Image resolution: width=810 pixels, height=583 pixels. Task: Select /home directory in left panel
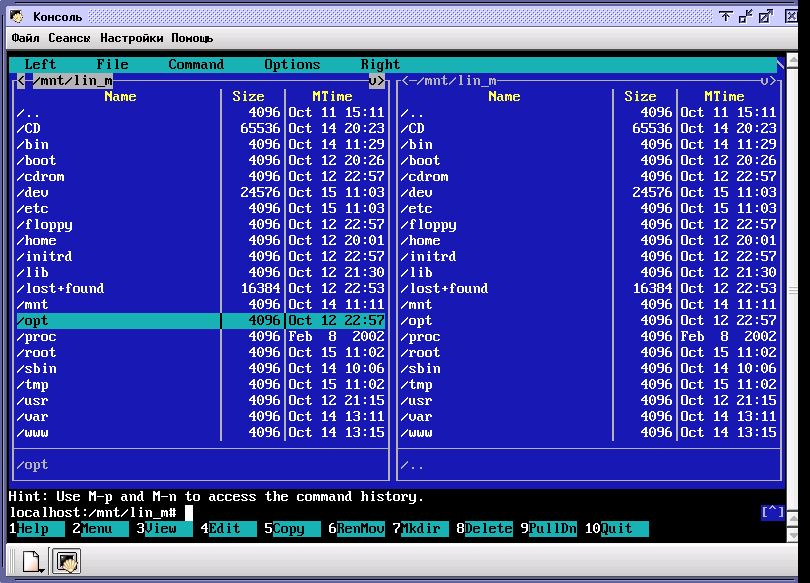tap(200, 241)
